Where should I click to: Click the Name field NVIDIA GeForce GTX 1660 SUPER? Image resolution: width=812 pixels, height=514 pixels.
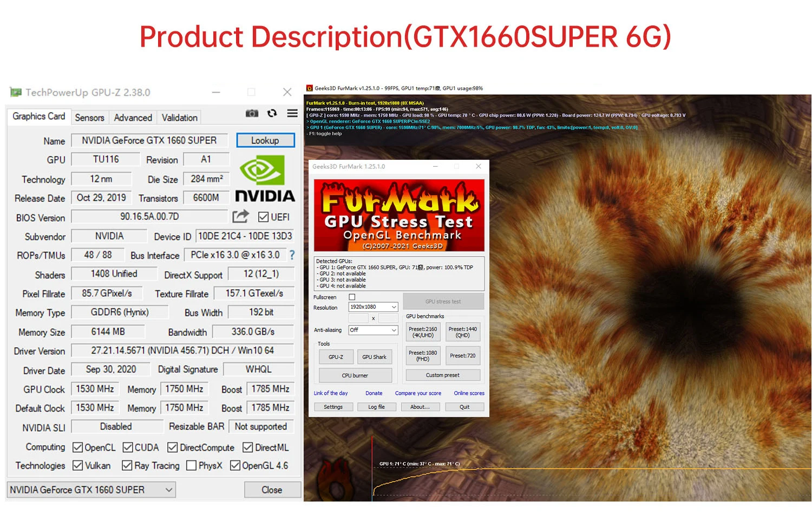149,140
